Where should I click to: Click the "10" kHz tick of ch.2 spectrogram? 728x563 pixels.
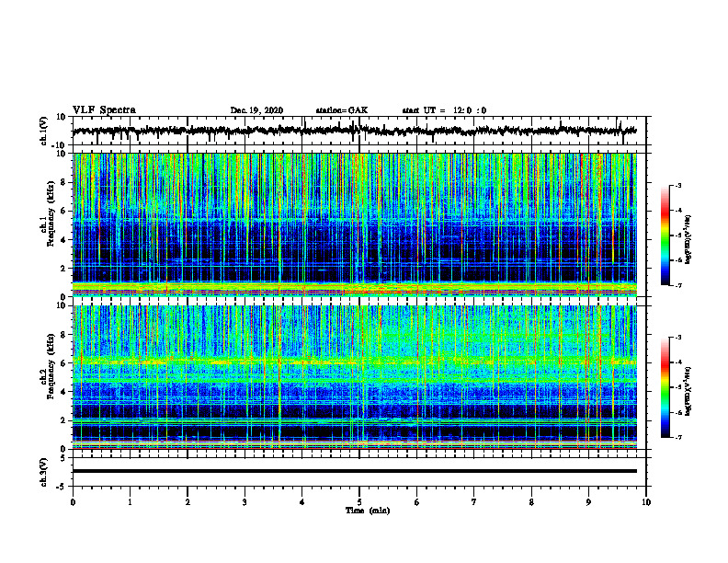pos(62,305)
